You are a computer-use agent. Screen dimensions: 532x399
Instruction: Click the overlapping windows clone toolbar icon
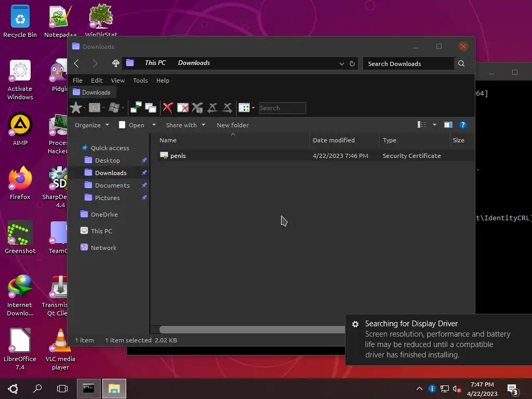151,108
